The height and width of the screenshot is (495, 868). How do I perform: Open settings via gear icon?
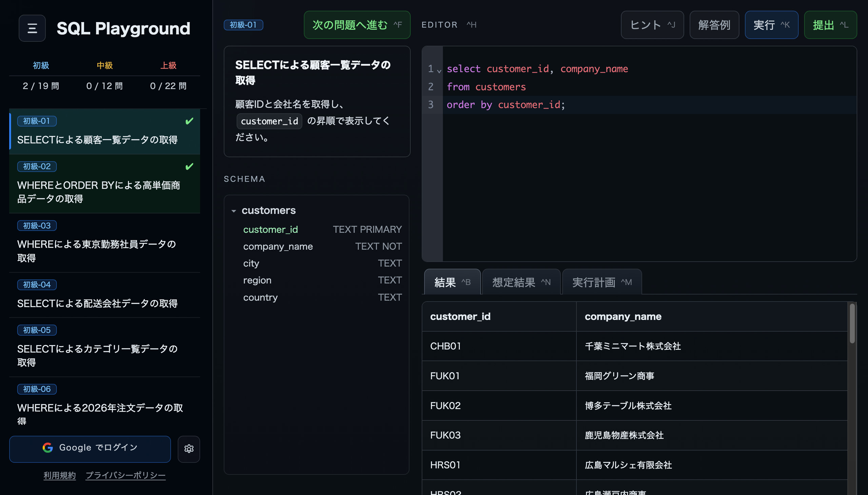click(x=189, y=449)
